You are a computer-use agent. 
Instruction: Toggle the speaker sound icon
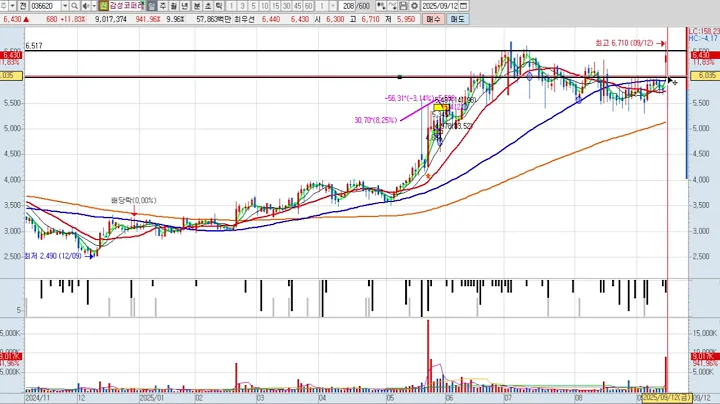point(86,6)
